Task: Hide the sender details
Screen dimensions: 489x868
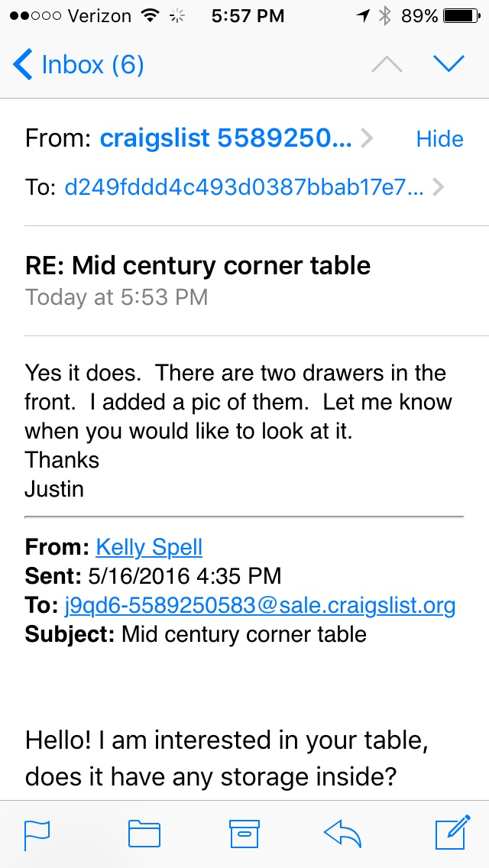Action: [x=439, y=139]
